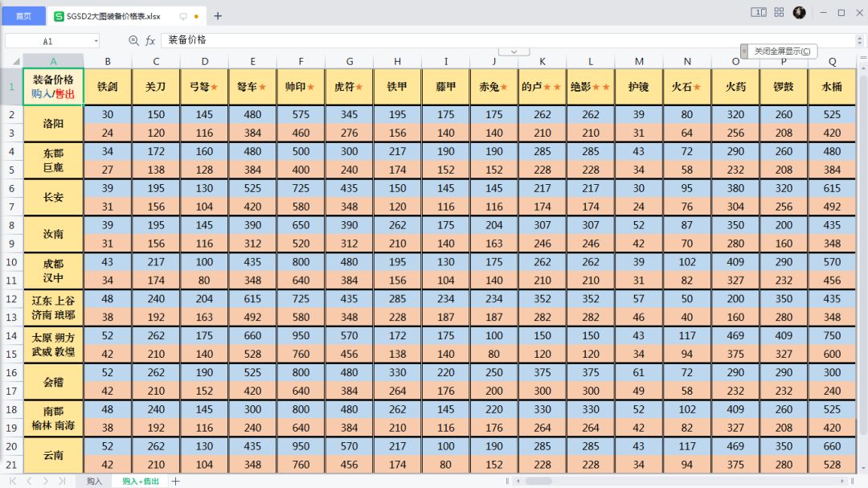
Task: Expand the collapsed toolbar chevron at top
Action: pos(514,51)
